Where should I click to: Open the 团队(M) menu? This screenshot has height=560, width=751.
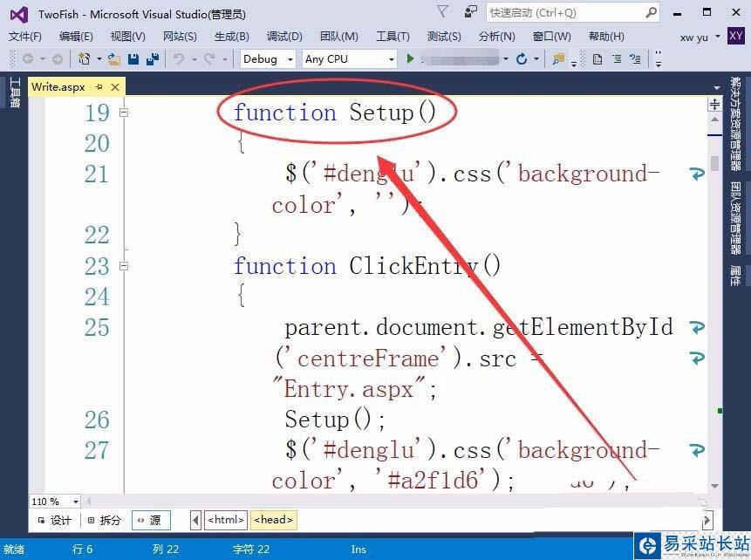pos(338,37)
